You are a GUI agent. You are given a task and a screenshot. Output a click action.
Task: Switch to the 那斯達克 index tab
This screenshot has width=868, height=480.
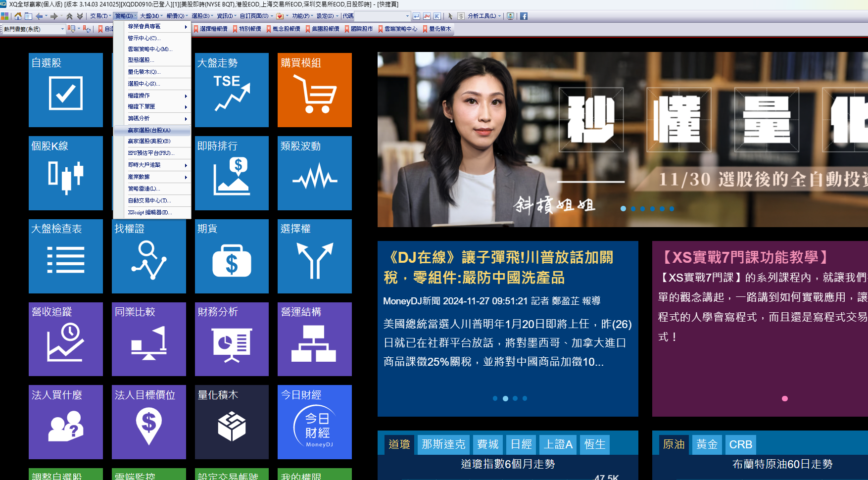(x=443, y=444)
